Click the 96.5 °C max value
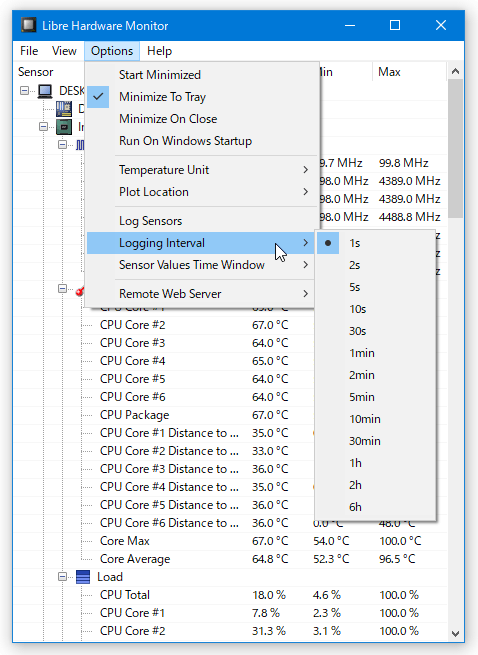The image size is (478, 655). [x=397, y=559]
